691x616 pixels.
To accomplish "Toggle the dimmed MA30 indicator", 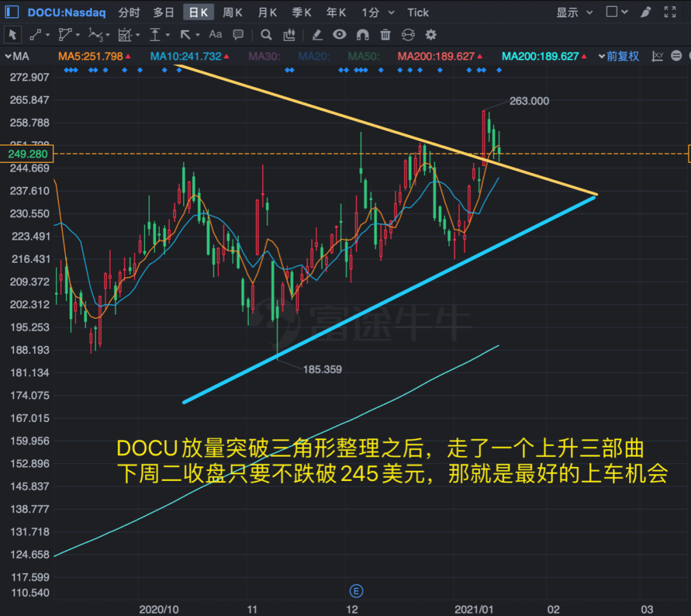I will 264,56.
